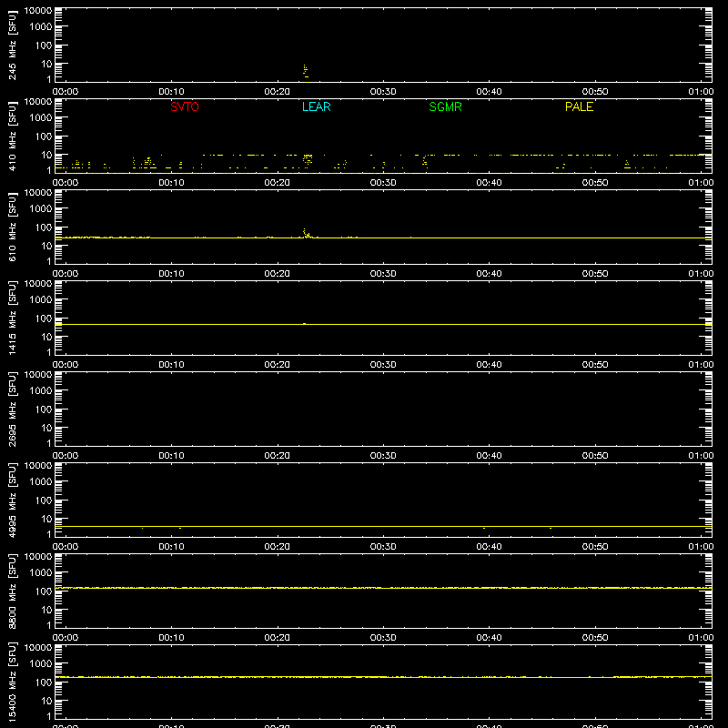Click the yellow PALE station label
The height and width of the screenshot is (728, 728).
coord(579,106)
